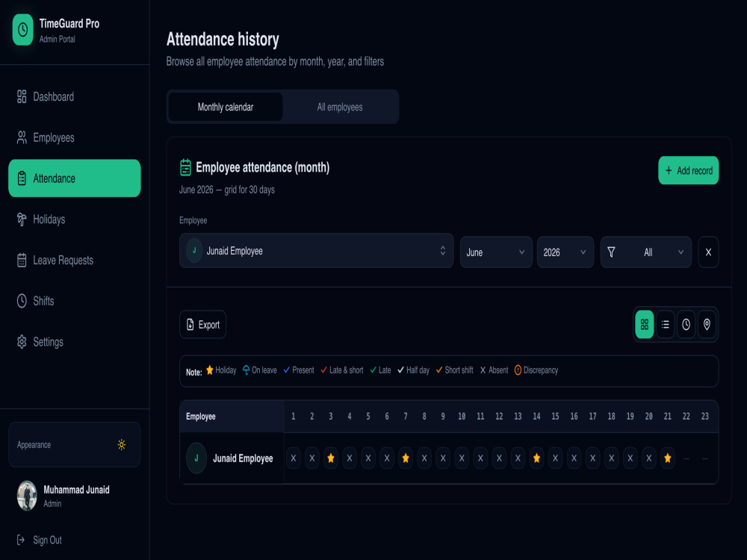747x560 pixels.
Task: Clear filters with the X button
Action: tap(708, 252)
